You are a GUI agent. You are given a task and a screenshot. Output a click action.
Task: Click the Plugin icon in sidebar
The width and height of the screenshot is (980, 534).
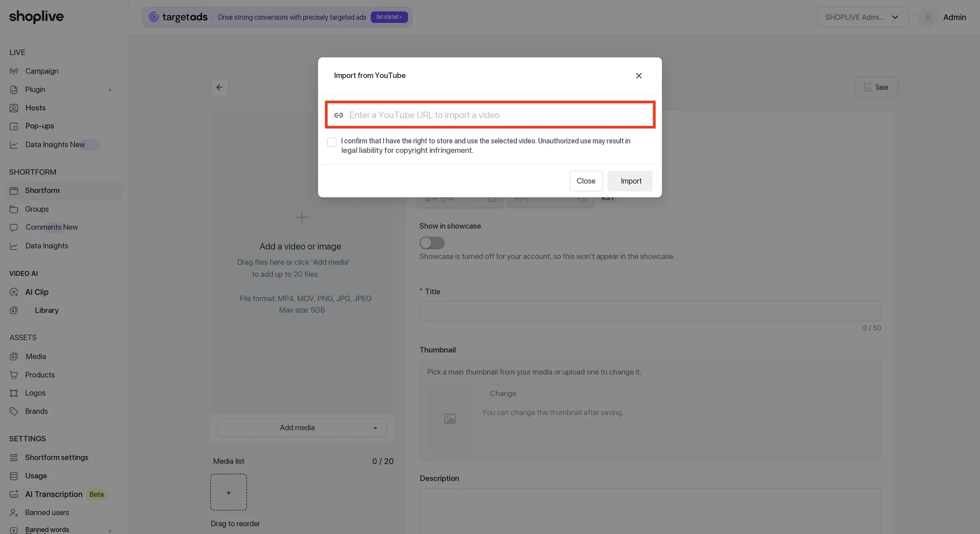14,89
